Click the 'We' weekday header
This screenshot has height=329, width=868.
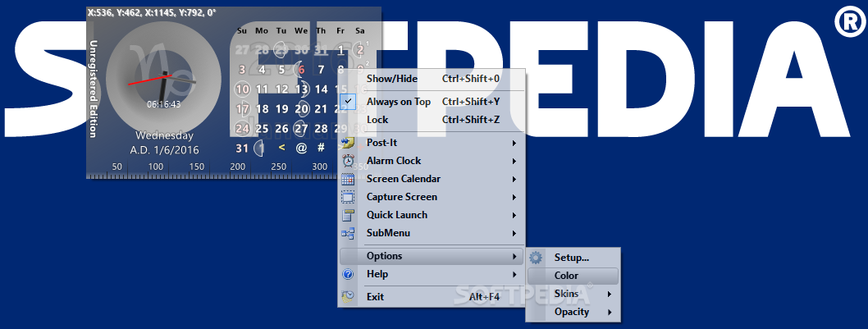pos(301,30)
